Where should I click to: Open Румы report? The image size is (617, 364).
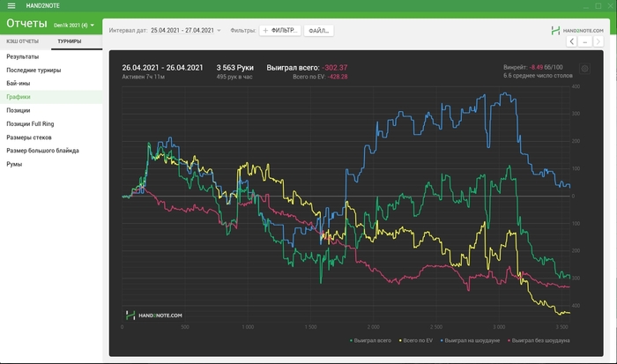51,164
